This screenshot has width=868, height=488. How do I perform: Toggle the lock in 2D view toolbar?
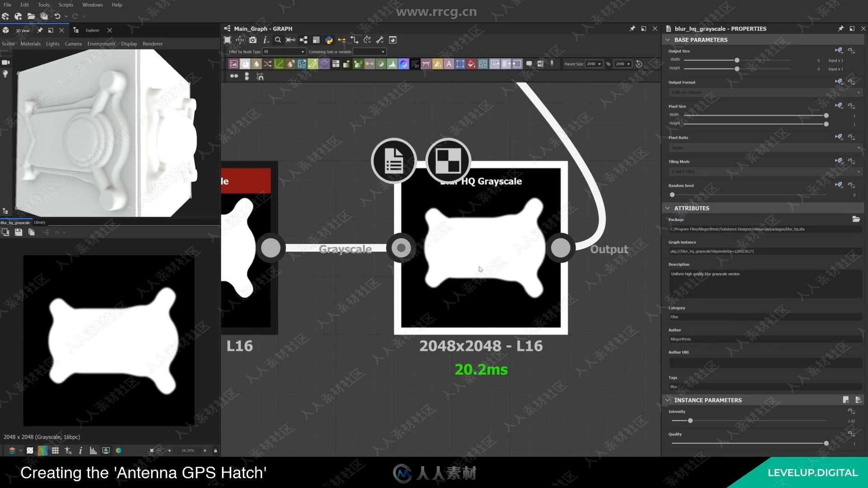(x=215, y=450)
